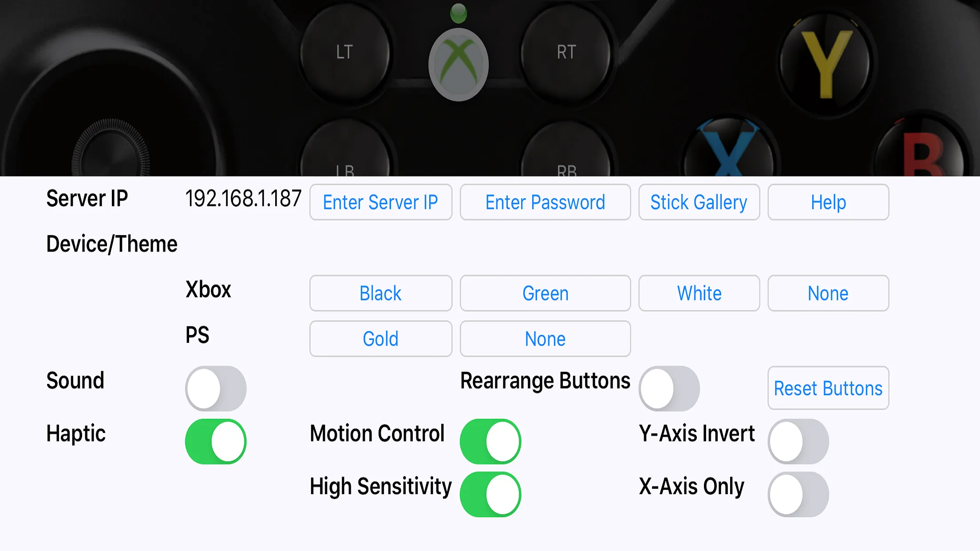Image resolution: width=980 pixels, height=551 pixels.
Task: Toggle the Sound switch on
Action: (x=215, y=387)
